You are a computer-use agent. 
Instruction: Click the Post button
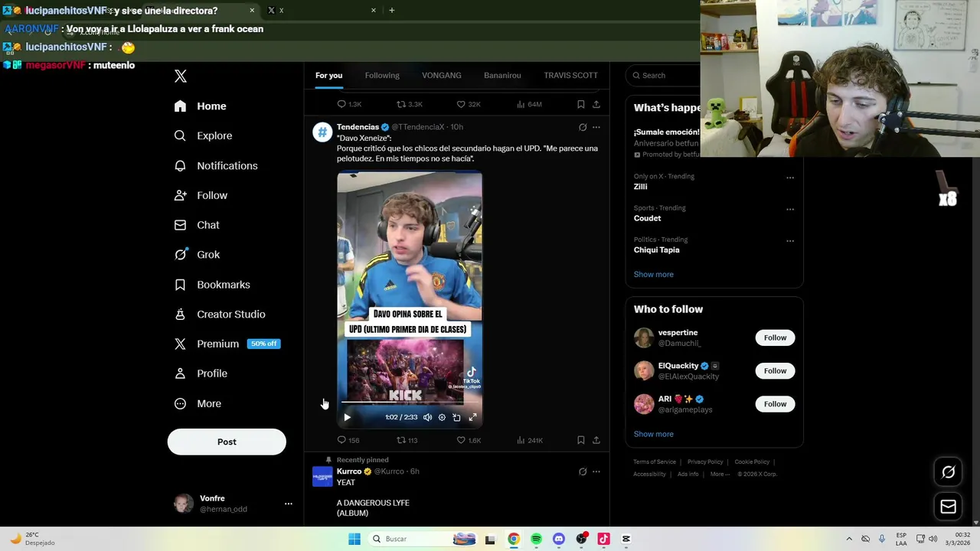(227, 442)
